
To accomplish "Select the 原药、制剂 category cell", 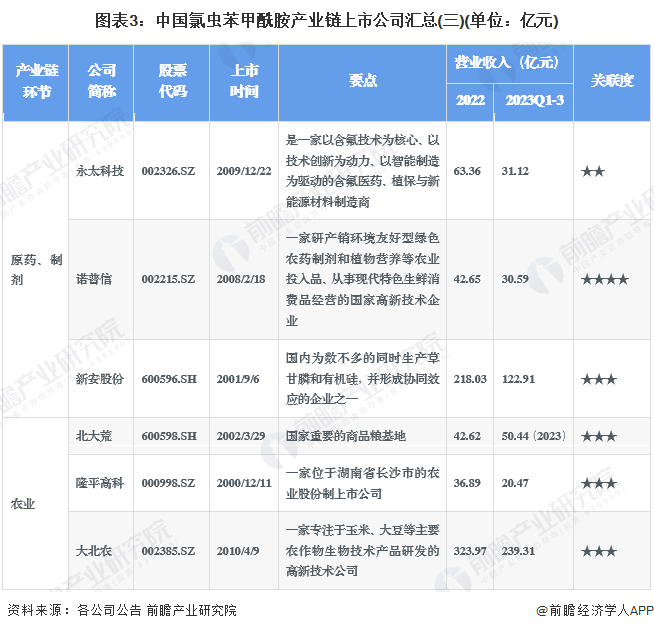I will click(36, 269).
